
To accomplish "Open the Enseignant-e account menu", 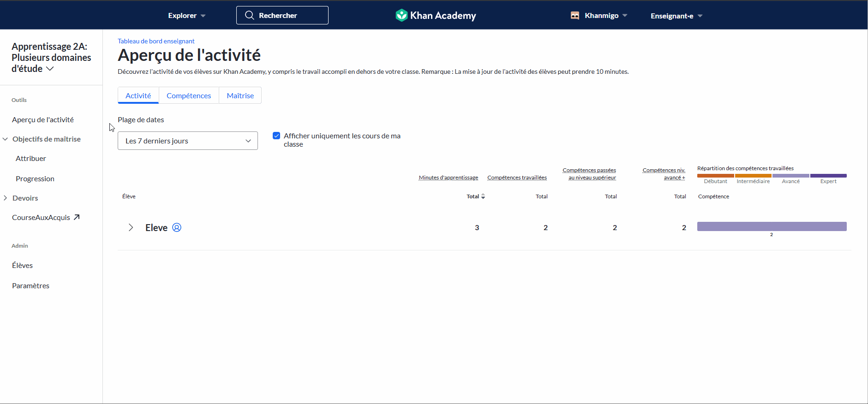I will tap(676, 16).
